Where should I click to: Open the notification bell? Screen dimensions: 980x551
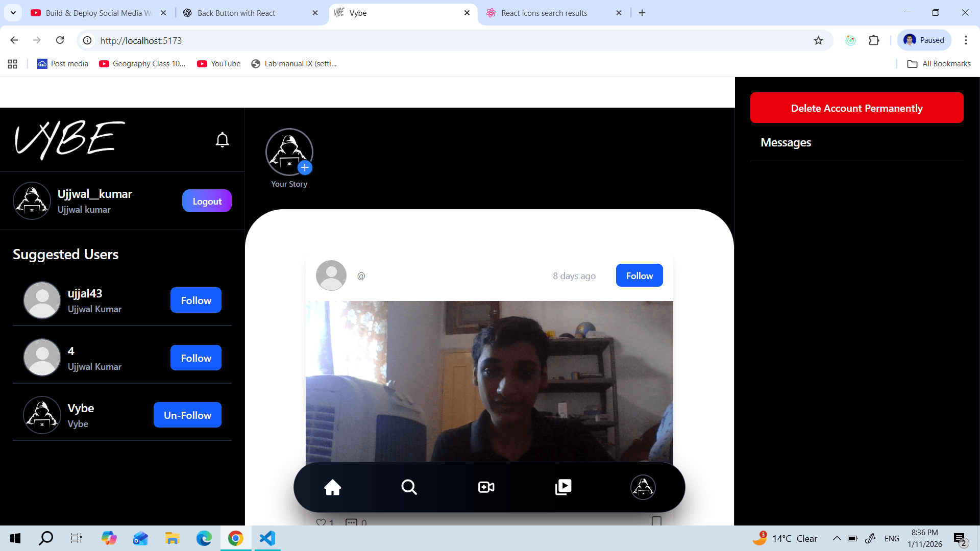pos(222,139)
